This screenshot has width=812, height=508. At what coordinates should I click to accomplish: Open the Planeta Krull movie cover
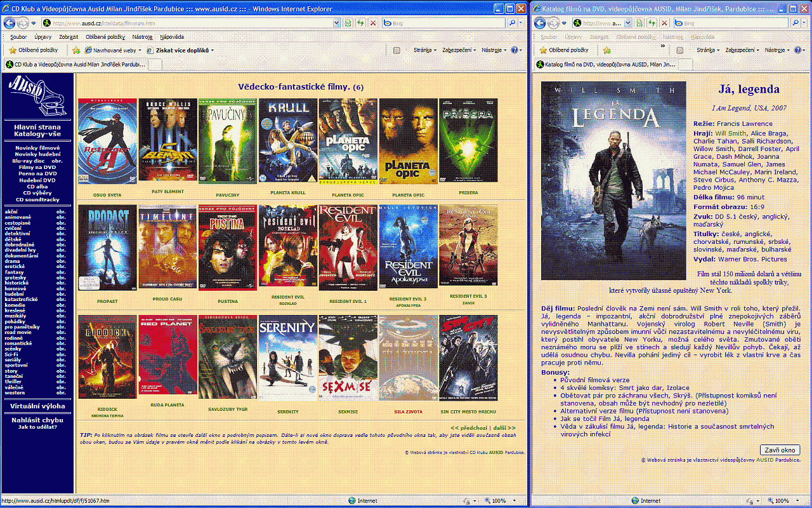click(287, 140)
